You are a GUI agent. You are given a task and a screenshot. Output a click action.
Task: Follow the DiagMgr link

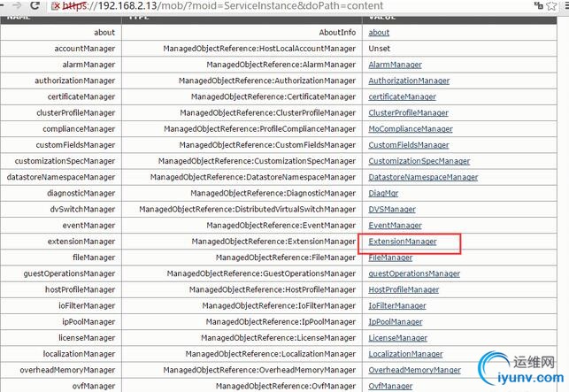click(x=383, y=193)
